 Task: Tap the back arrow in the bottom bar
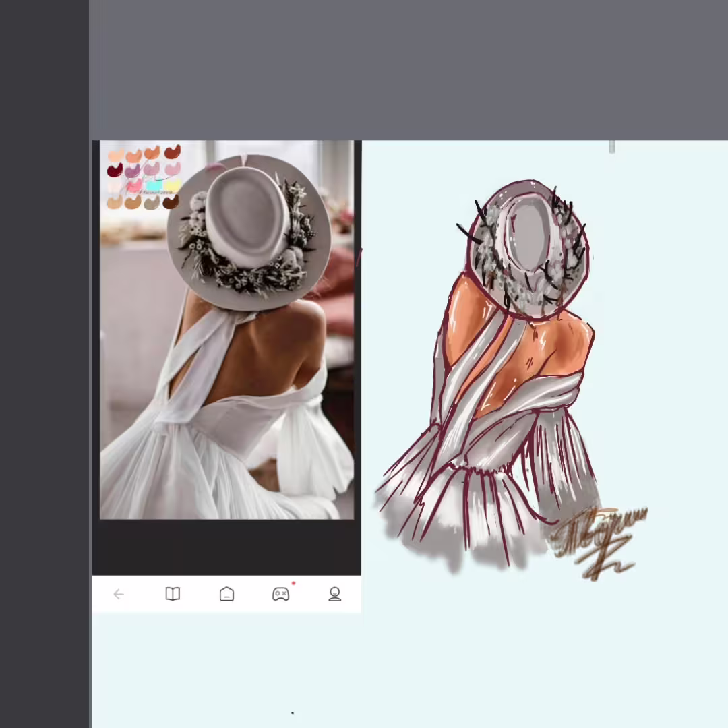(119, 594)
